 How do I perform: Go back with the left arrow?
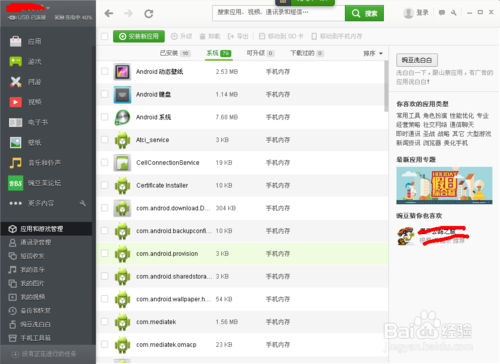tap(109, 13)
